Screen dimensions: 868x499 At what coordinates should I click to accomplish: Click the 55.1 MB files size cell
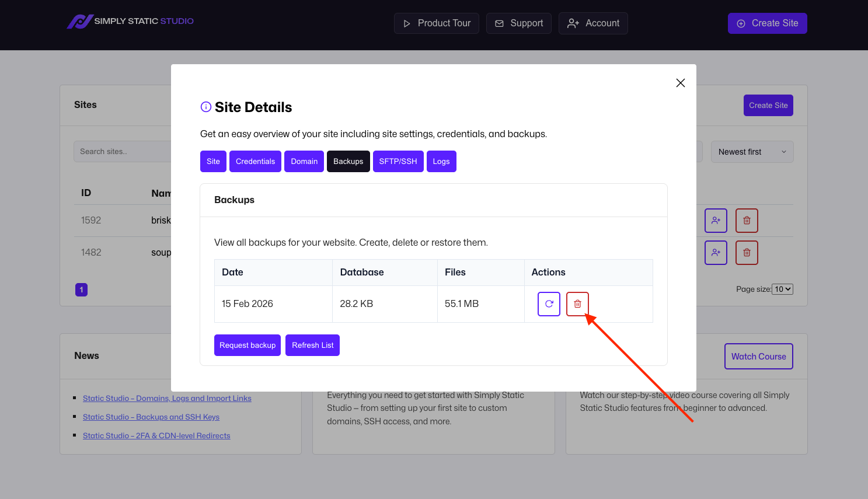point(480,304)
